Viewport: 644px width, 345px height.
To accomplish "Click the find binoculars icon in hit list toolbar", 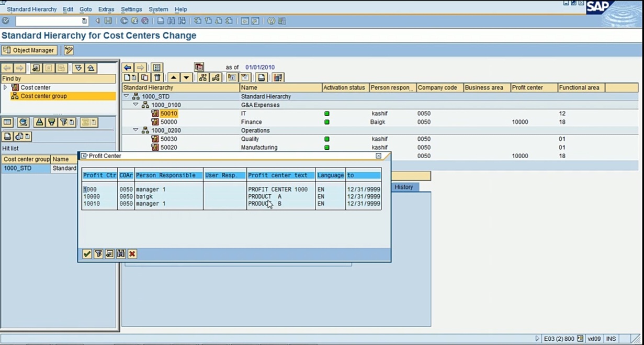I will pos(23,123).
